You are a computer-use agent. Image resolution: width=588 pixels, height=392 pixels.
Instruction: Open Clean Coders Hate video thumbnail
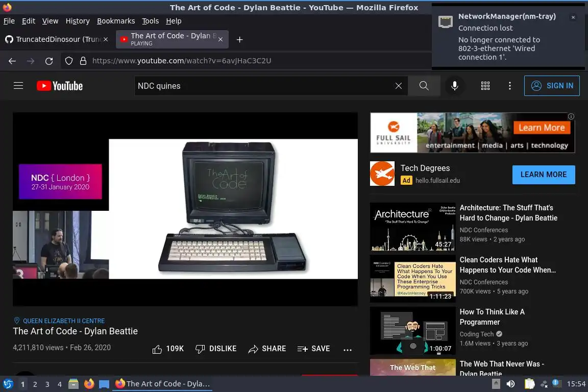pyautogui.click(x=412, y=279)
